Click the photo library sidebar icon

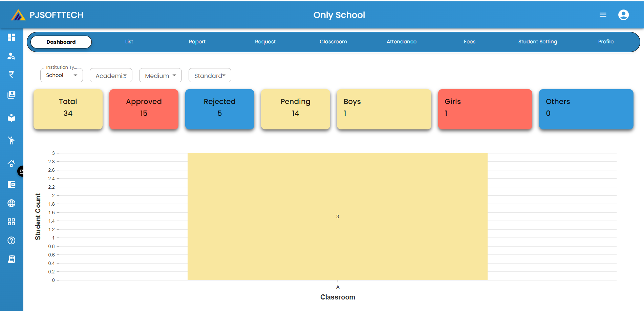tap(12, 95)
